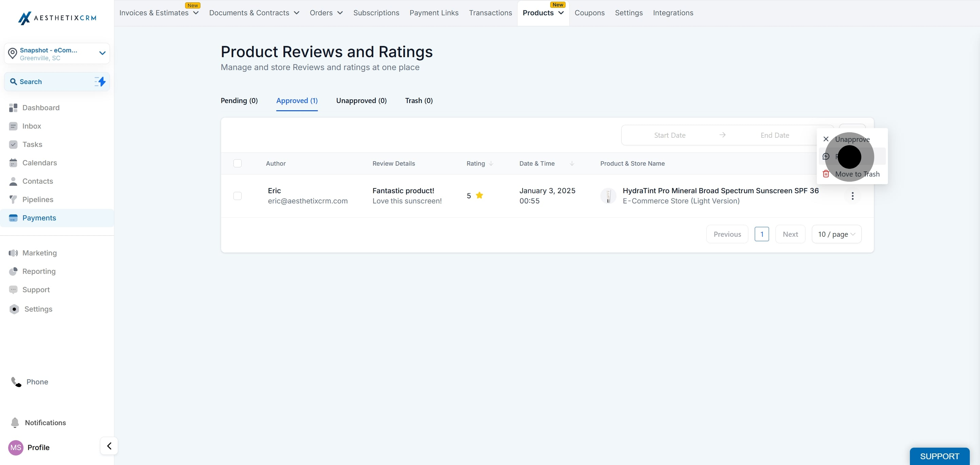This screenshot has width=980, height=465.
Task: Select Move to Trash in context menu
Action: tap(857, 174)
